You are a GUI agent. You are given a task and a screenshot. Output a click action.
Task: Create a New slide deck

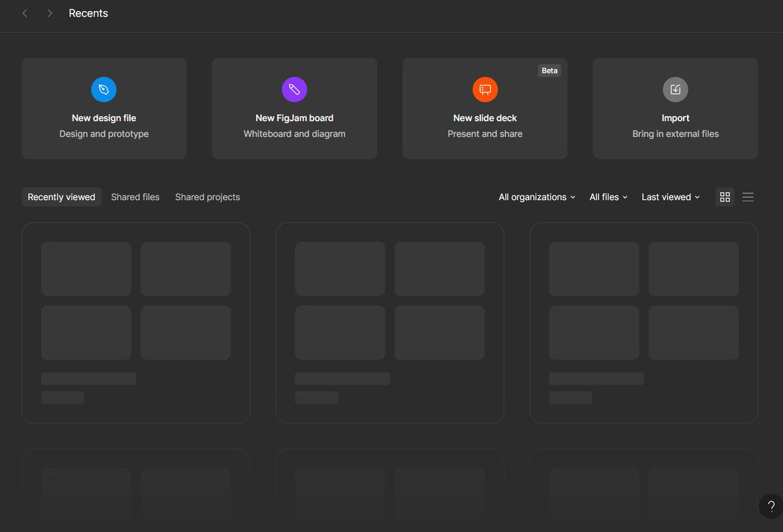(x=485, y=108)
